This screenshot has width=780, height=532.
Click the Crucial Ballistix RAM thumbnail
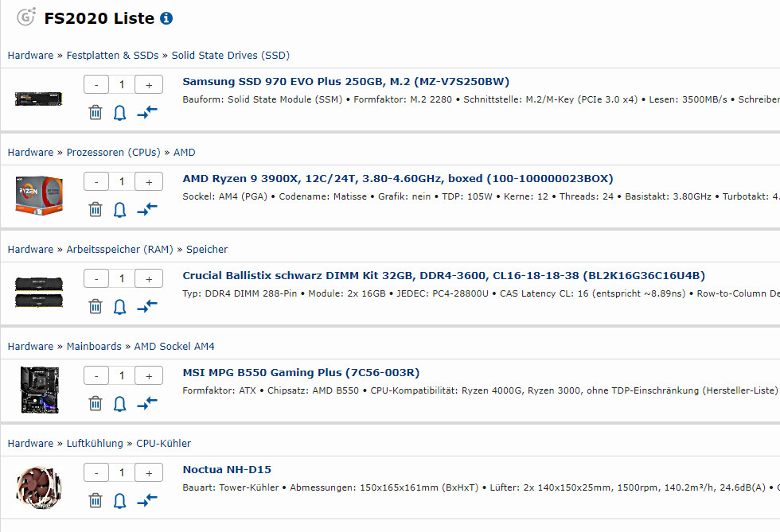click(39, 293)
